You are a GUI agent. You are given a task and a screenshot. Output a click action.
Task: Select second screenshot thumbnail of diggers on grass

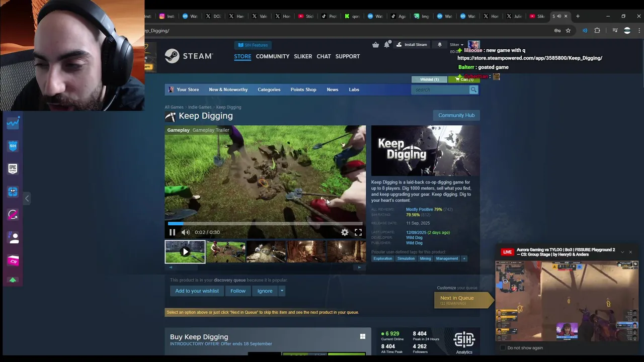click(225, 252)
